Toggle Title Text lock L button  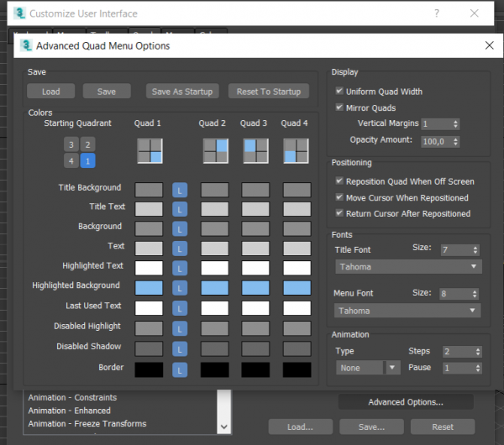tap(180, 210)
